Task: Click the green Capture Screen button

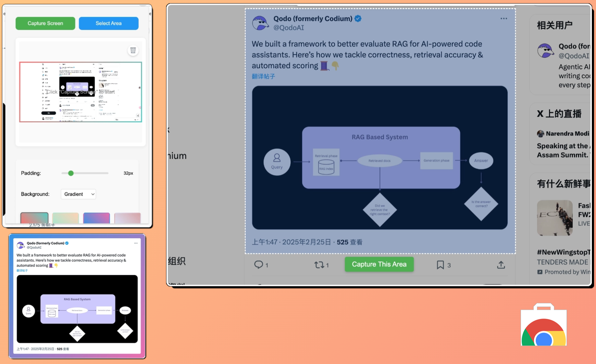Action: 45,23
